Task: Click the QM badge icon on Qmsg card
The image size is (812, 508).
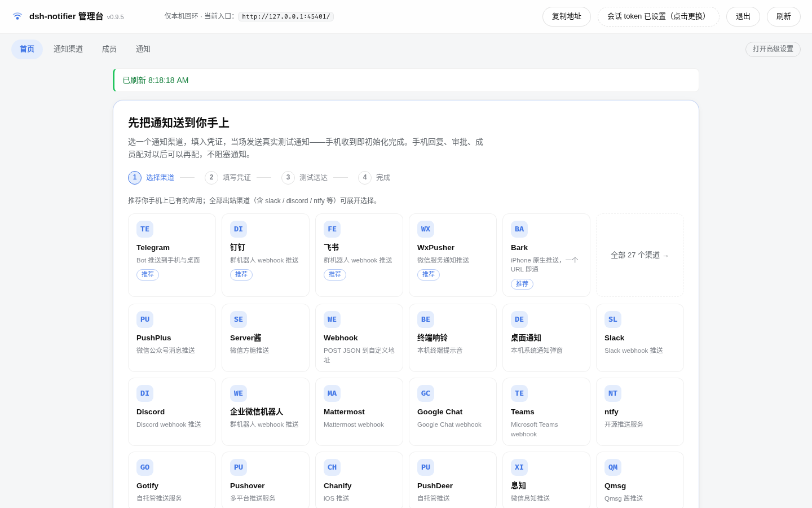Action: [x=613, y=467]
